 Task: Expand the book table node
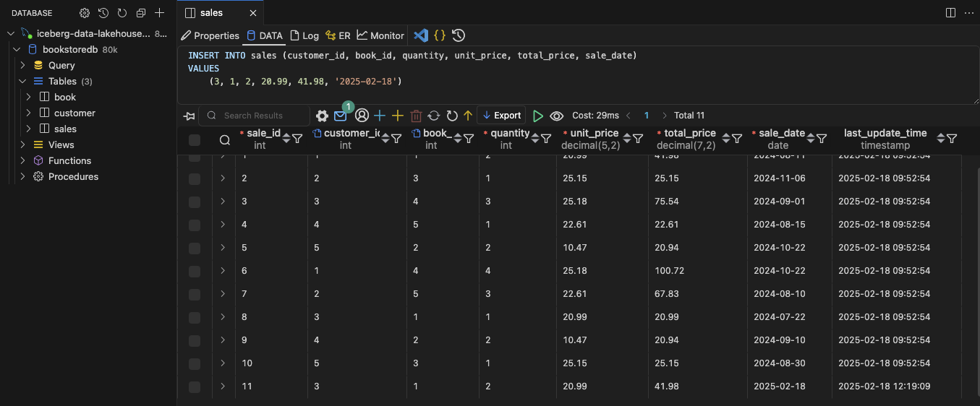coord(28,97)
